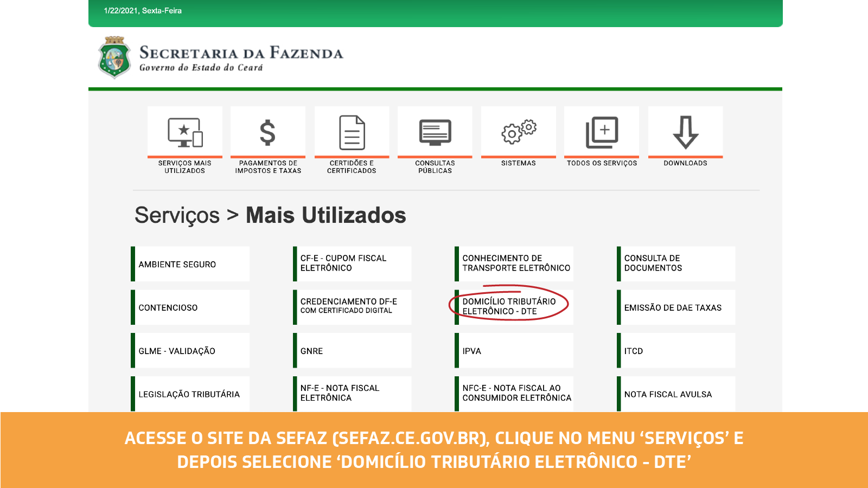The height and width of the screenshot is (488, 868).
Task: Open CF-E Cupom Fiscal Eletrônico service
Action: (x=352, y=264)
